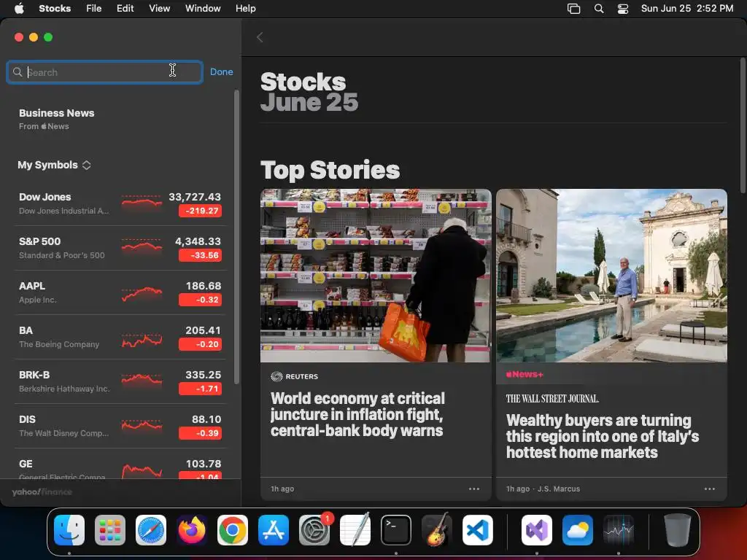Toggle AAPL change badge -0.32

(200, 300)
